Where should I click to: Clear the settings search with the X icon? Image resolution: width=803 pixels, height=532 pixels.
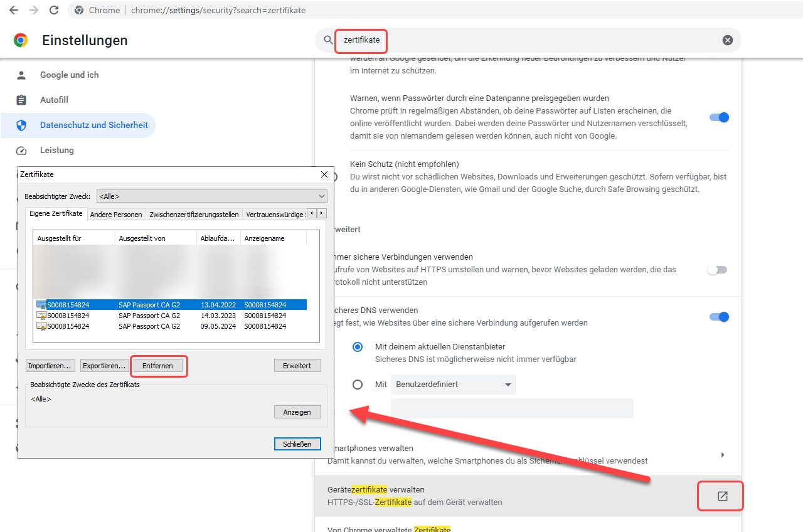click(x=728, y=40)
